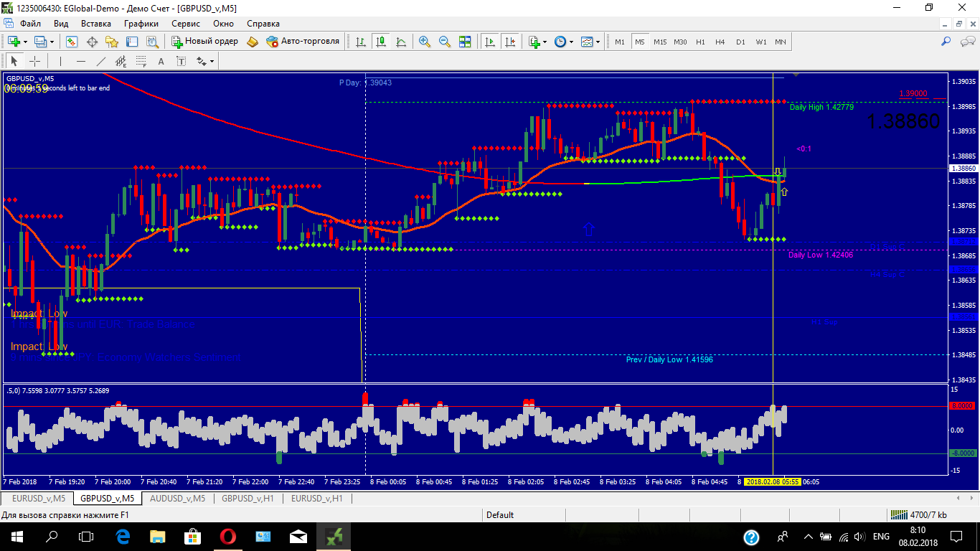Expand the profiles dropdown arrow
The image size is (980, 551).
[x=52, y=42]
